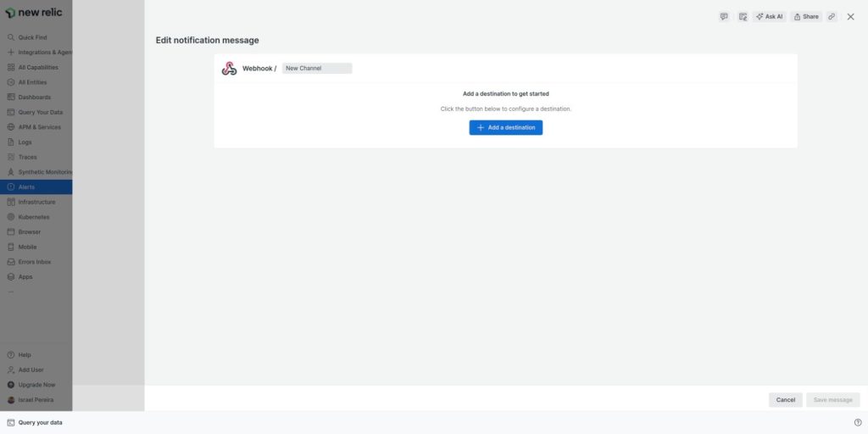Open Ask AI assistant
The image size is (868, 434).
(x=769, y=17)
